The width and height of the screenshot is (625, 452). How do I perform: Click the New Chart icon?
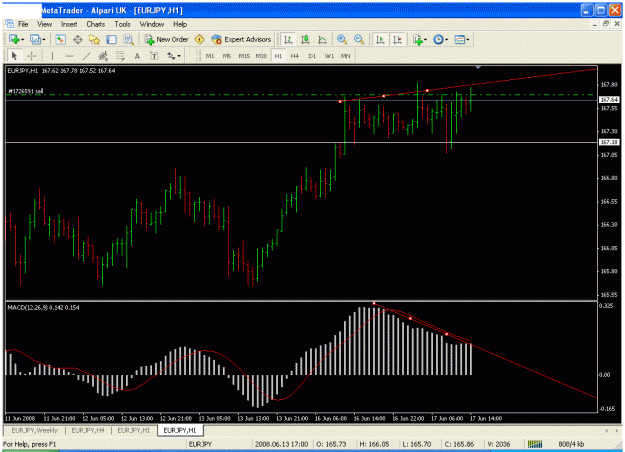pyautogui.click(x=15, y=39)
